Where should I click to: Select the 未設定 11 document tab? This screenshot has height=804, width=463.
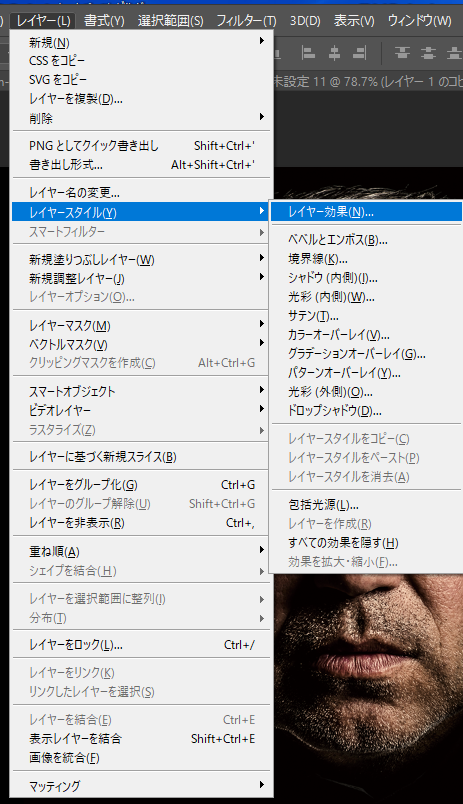(x=368, y=82)
